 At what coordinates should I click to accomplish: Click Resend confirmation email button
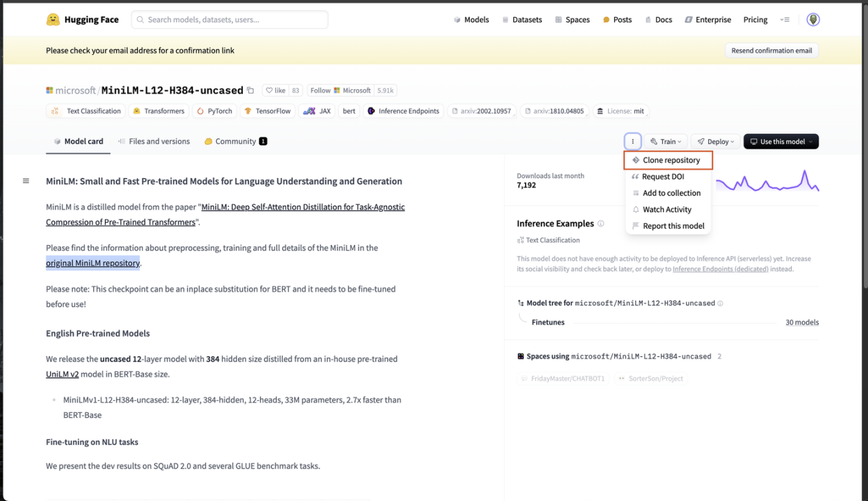[771, 51]
